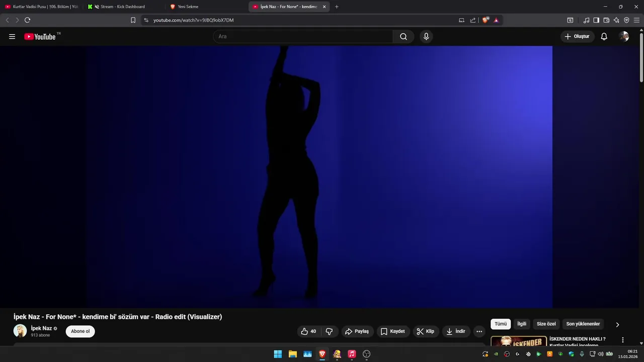This screenshot has height=362, width=644.
Task: Open the Windows Start menu
Action: click(x=278, y=354)
